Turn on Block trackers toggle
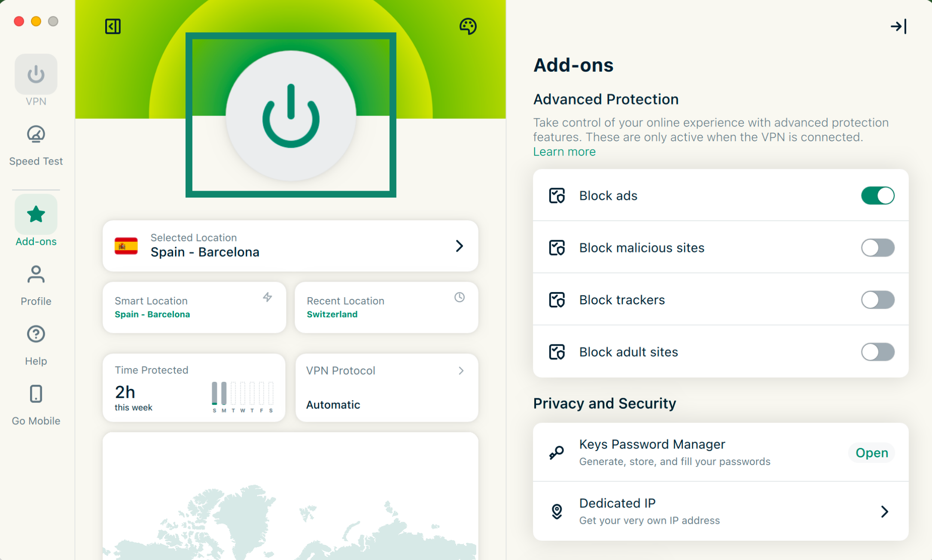Image resolution: width=932 pixels, height=560 pixels. (x=877, y=300)
